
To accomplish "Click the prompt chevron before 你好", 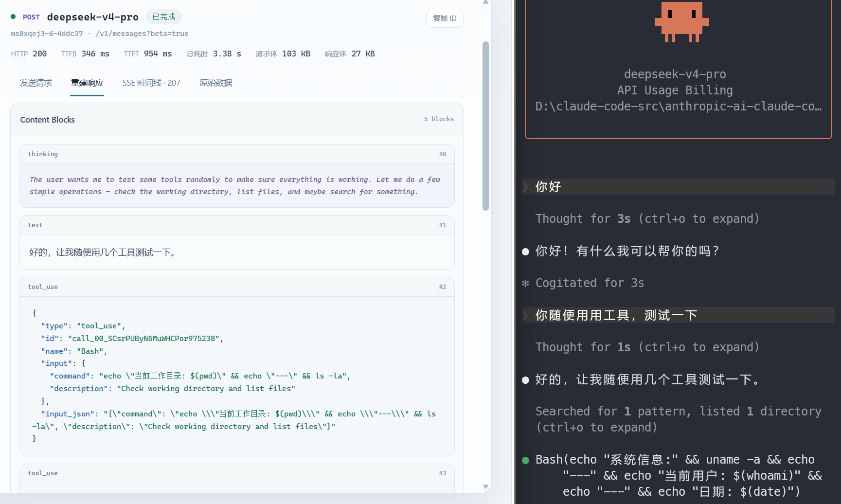I will point(525,187).
